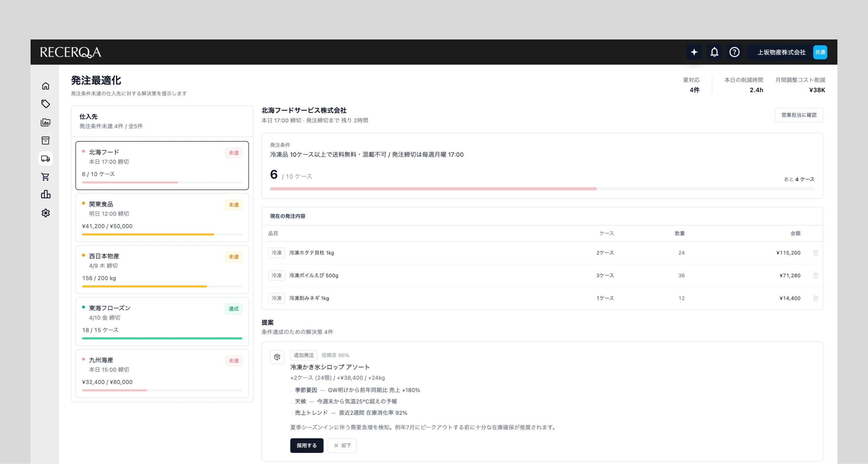
Task: Open the settings gear sidebar icon
Action: [x=45, y=213]
